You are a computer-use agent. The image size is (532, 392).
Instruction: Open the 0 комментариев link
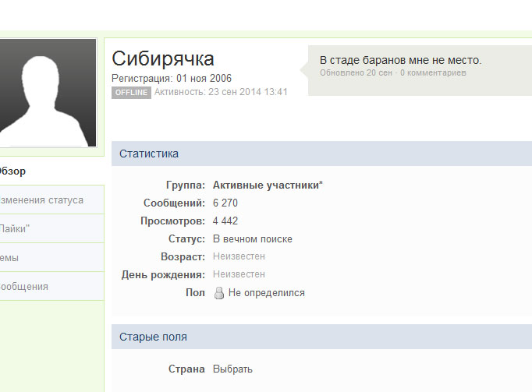(x=434, y=72)
